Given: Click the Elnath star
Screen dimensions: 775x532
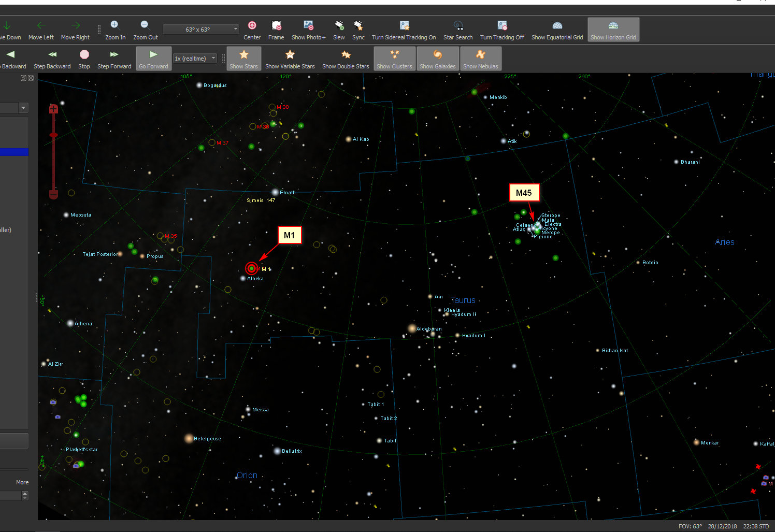Looking at the screenshot, I should click(275, 192).
